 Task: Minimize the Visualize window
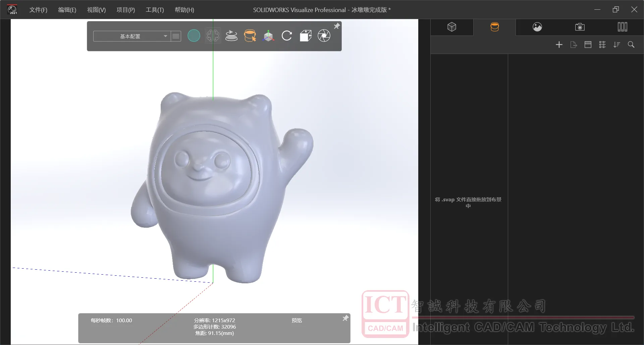597,9
